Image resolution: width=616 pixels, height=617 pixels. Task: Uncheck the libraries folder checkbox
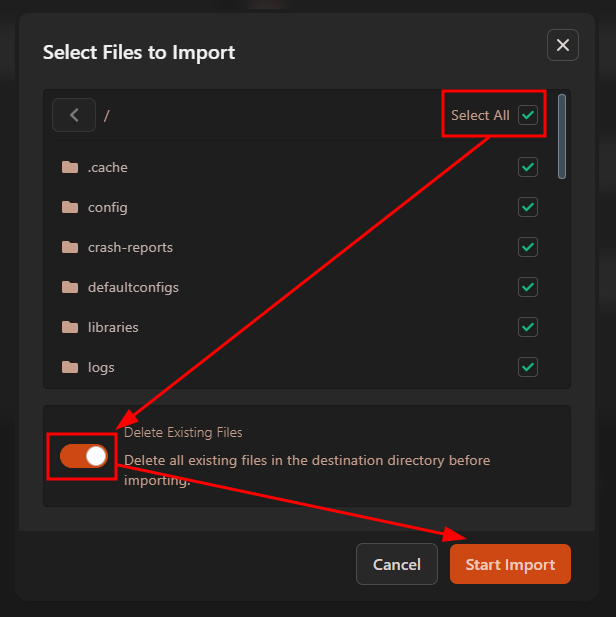coord(528,327)
